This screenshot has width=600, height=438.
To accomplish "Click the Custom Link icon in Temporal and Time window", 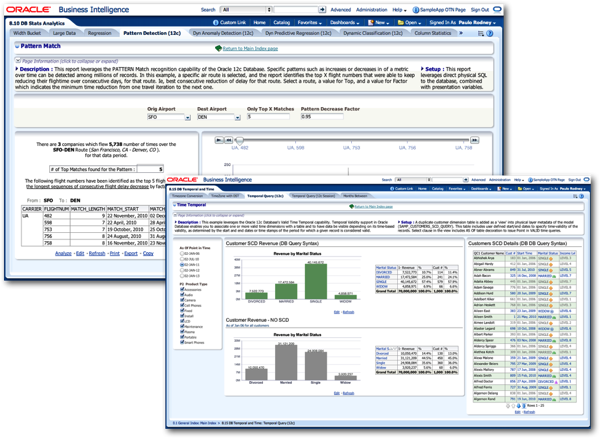I will click(x=392, y=189).
